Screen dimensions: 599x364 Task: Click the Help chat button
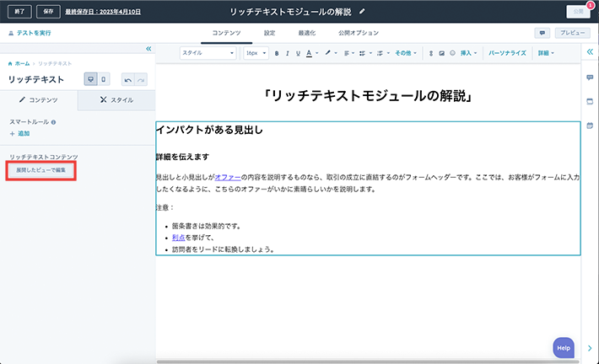click(564, 348)
